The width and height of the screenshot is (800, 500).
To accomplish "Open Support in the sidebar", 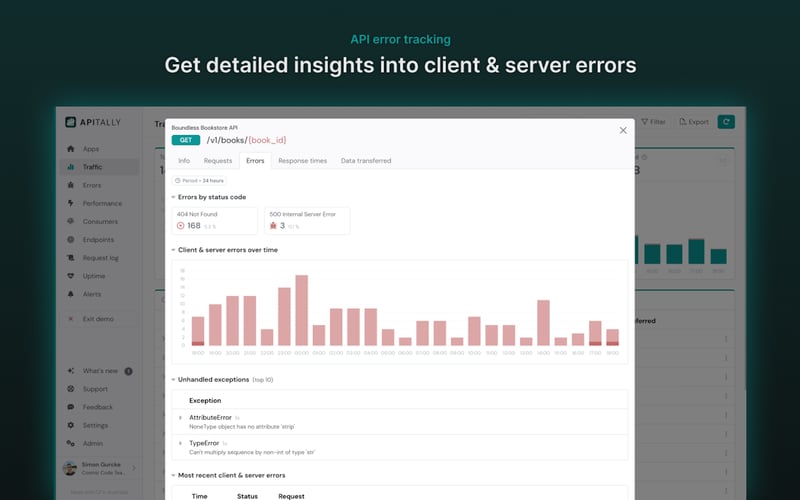I will coord(98,389).
